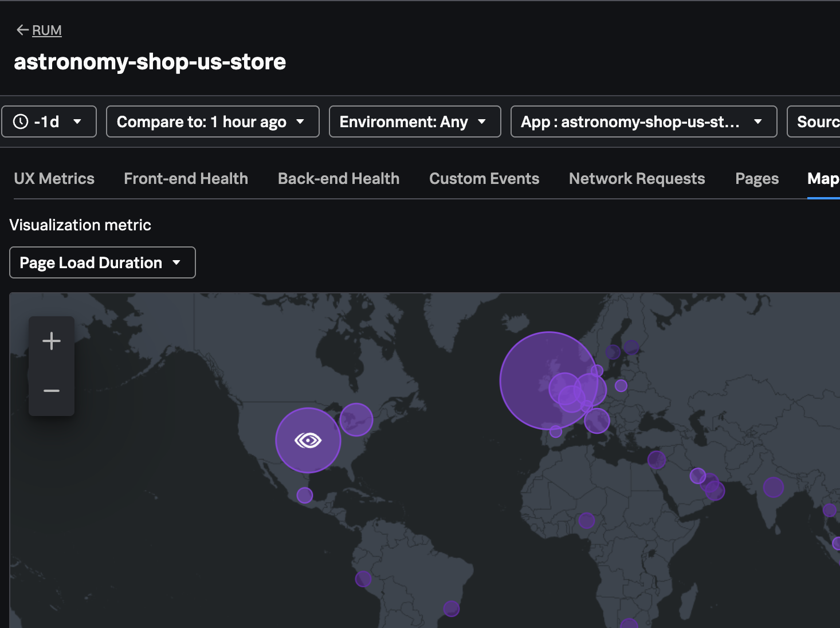
Task: Switch to the Custom Events tab
Action: (x=484, y=178)
